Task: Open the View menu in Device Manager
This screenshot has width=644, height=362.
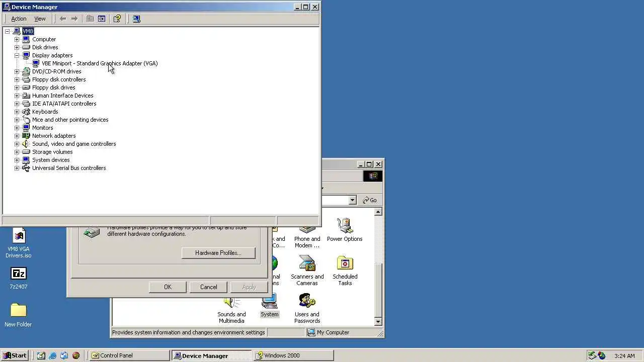Action: [40, 19]
